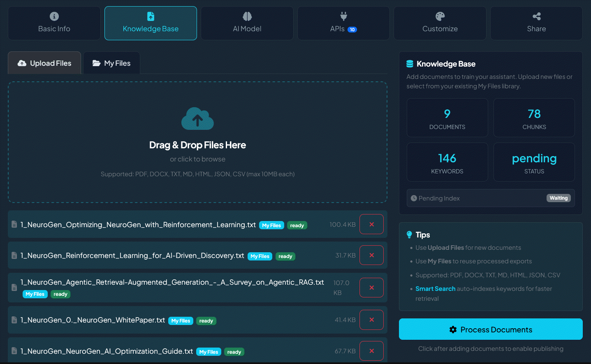Click the Drag & Drop upload area
The height and width of the screenshot is (364, 591).
197,142
